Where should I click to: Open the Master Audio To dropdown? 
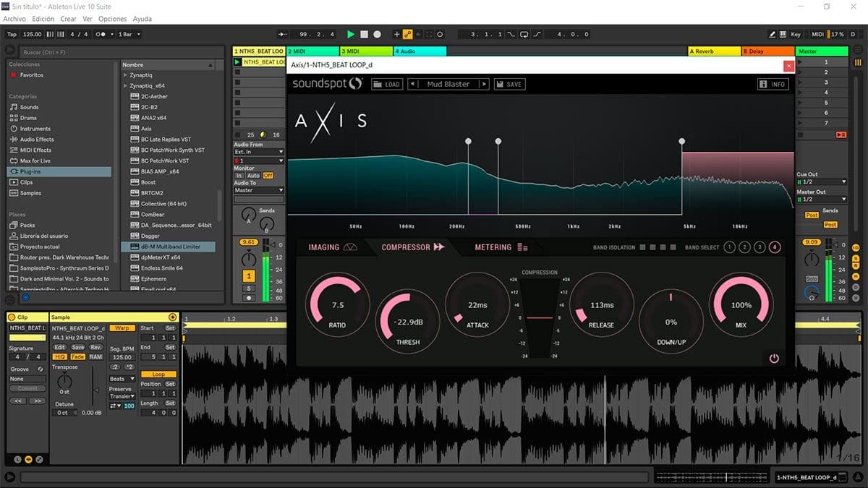[x=258, y=190]
